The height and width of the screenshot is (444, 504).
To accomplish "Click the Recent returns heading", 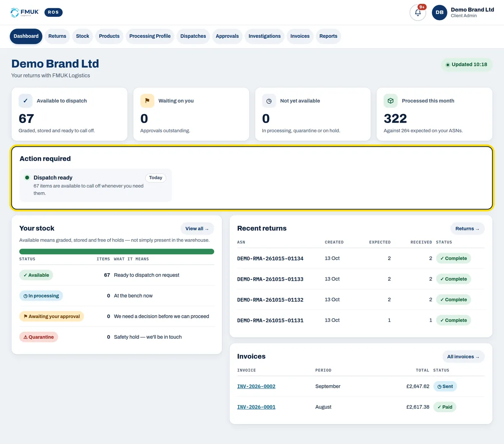I will (262, 228).
